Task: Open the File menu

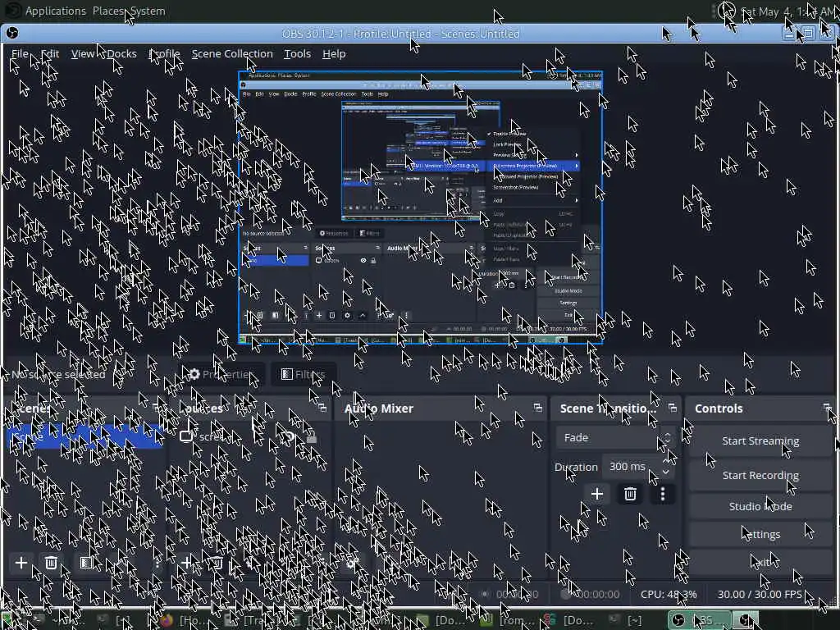Action: [x=20, y=53]
